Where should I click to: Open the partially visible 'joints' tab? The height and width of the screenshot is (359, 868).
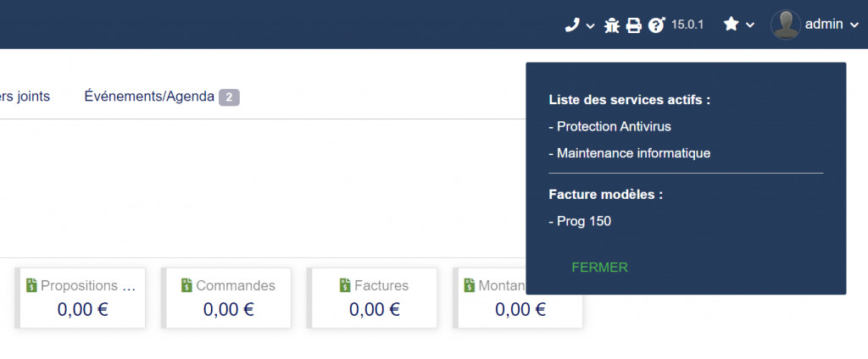(x=25, y=97)
